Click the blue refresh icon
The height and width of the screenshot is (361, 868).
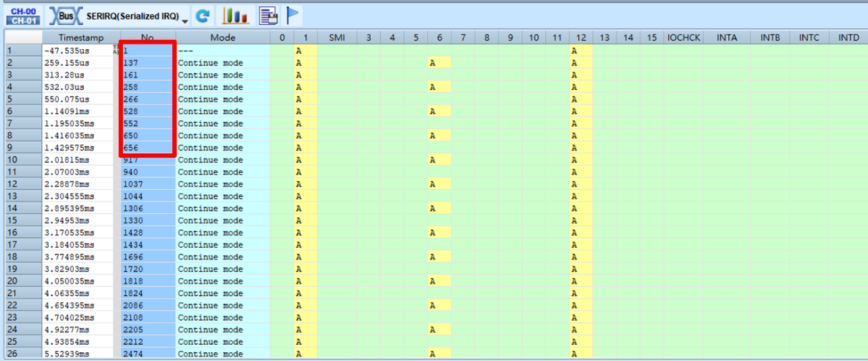click(203, 16)
